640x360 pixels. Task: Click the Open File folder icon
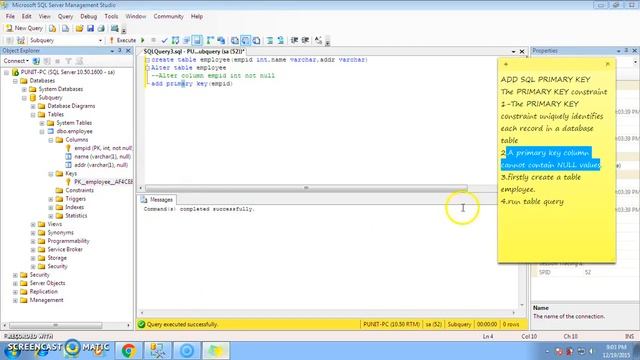(x=79, y=28)
